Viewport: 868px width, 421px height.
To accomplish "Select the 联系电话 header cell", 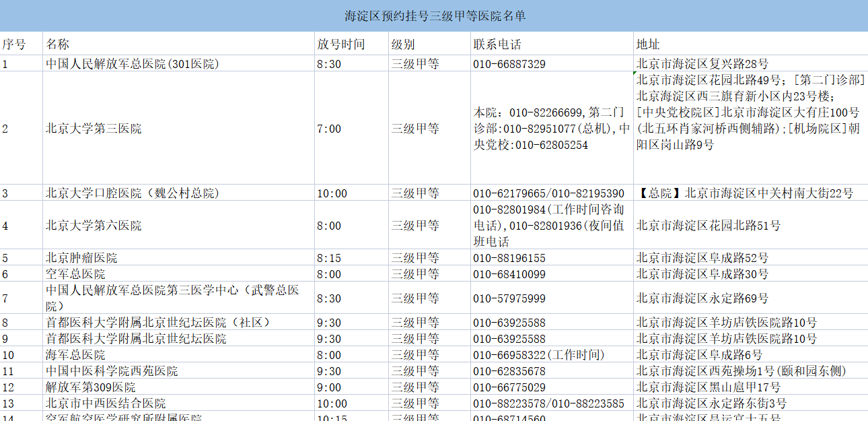I will (x=497, y=44).
